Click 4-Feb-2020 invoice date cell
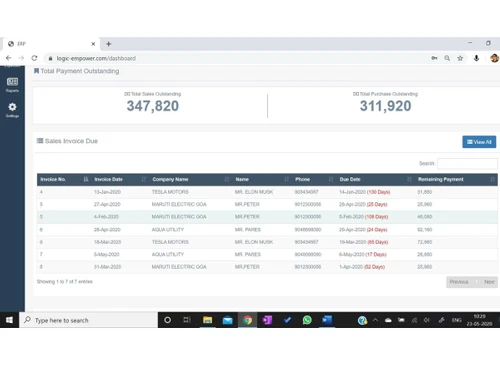The image size is (500, 375). 106,217
